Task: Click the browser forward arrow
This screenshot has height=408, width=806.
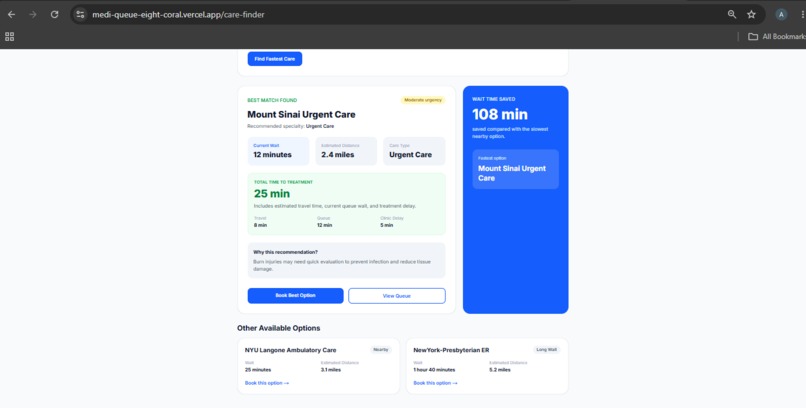Action: pos(33,14)
